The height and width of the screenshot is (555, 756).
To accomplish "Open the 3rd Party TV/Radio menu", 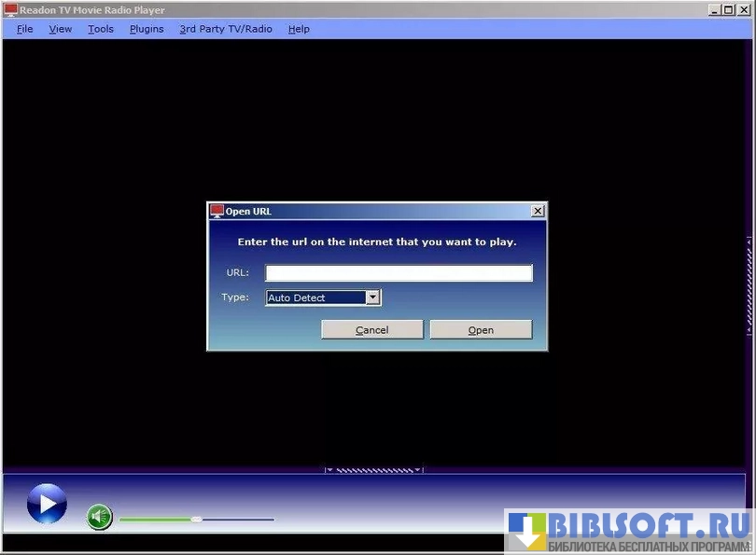I will coord(226,29).
